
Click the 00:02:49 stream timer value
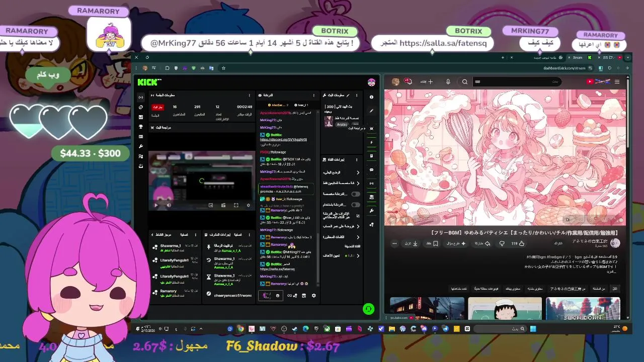(x=245, y=107)
